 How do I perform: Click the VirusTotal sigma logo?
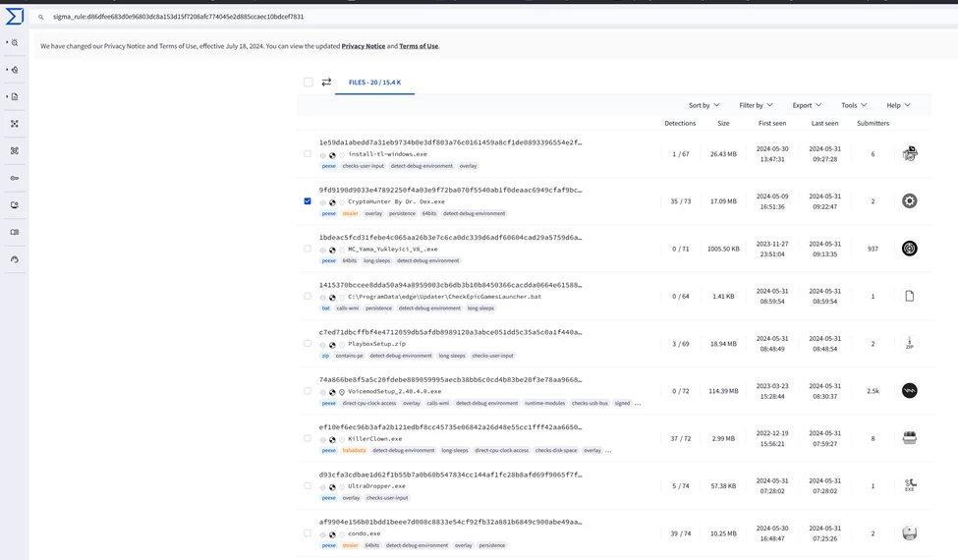[x=15, y=17]
